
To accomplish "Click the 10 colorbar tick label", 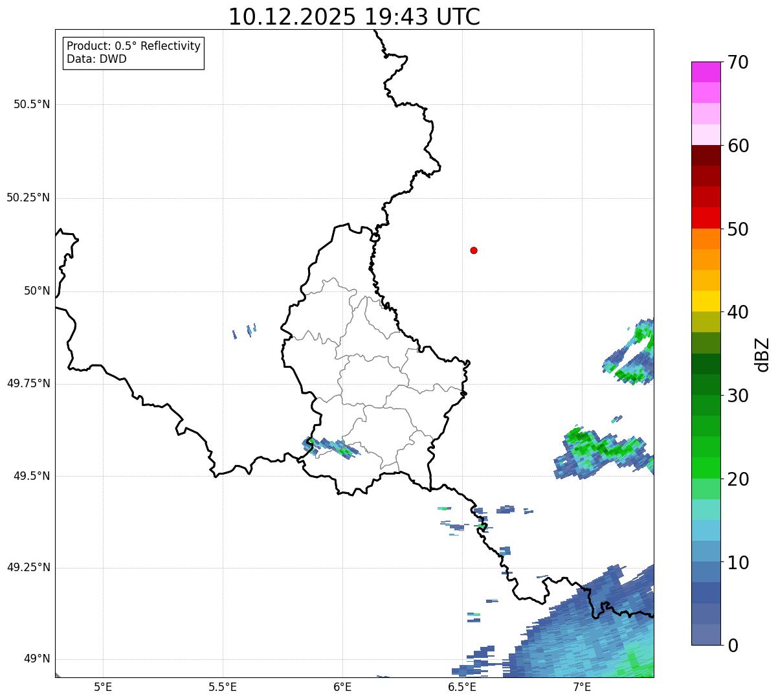I will point(738,563).
